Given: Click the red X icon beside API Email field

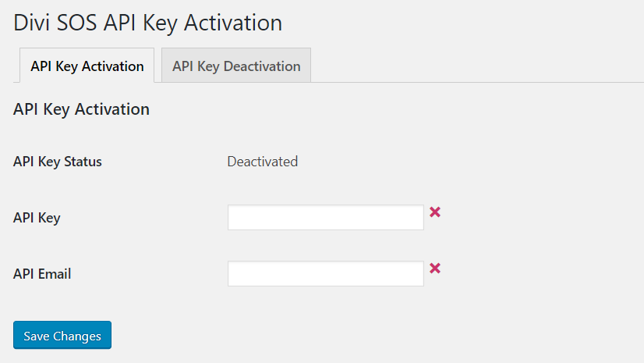Looking at the screenshot, I should point(435,269).
